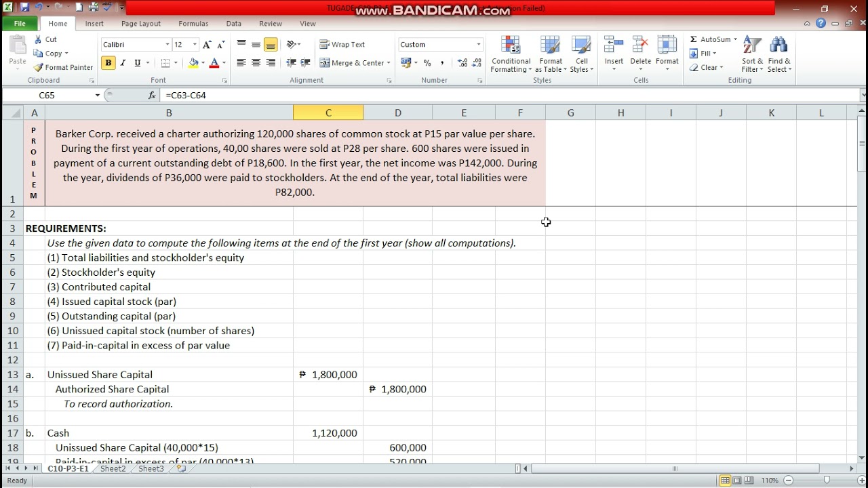The height and width of the screenshot is (488, 868).
Task: Click Decrease Indent icon
Action: point(292,63)
